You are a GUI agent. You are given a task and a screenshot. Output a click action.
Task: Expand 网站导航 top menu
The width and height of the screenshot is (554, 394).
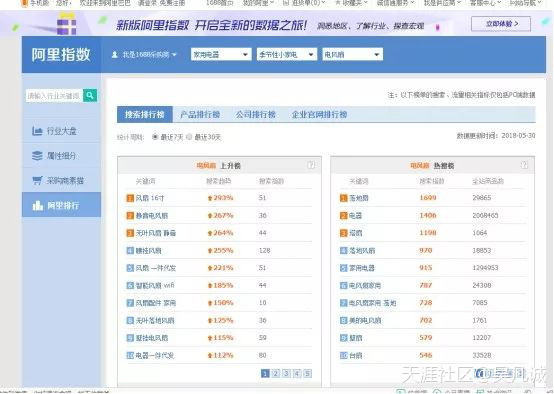(x=526, y=3)
